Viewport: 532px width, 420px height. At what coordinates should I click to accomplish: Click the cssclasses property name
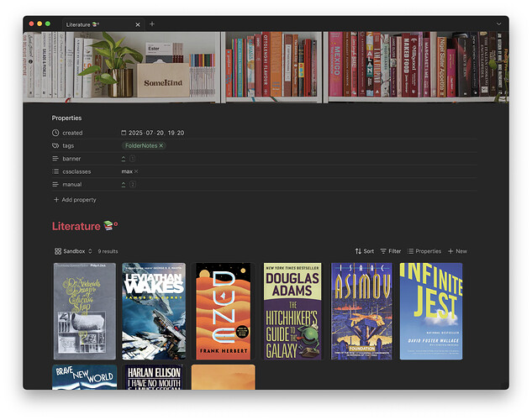[76, 171]
